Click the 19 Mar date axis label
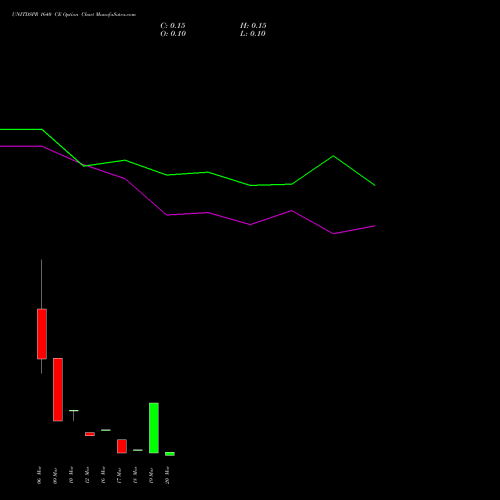 pos(151,475)
